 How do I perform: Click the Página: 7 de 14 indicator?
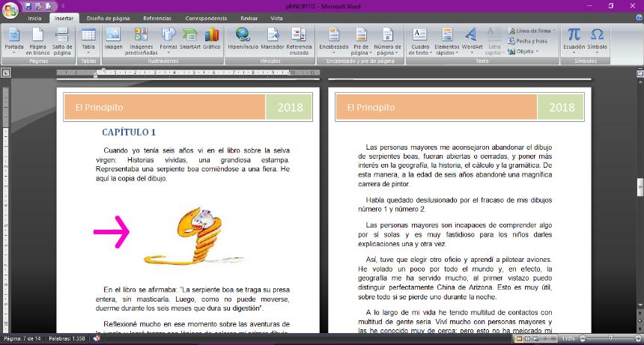pyautogui.click(x=22, y=338)
